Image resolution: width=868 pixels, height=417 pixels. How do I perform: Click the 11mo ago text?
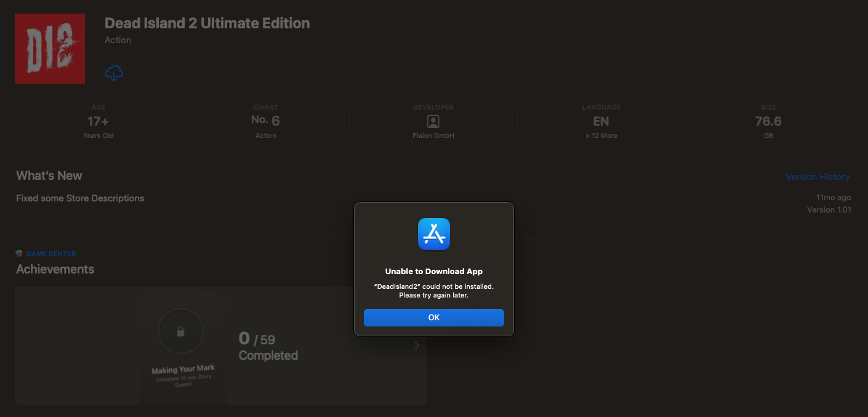point(834,198)
